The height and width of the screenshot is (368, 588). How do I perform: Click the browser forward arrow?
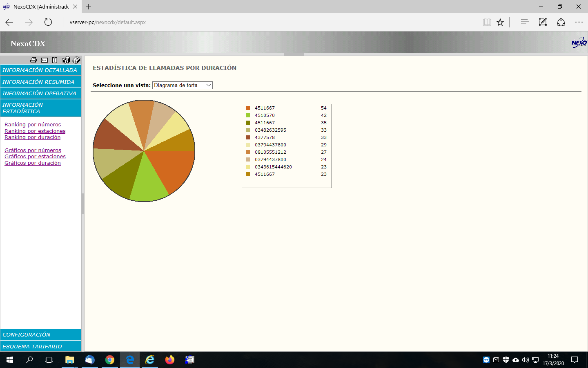click(29, 22)
